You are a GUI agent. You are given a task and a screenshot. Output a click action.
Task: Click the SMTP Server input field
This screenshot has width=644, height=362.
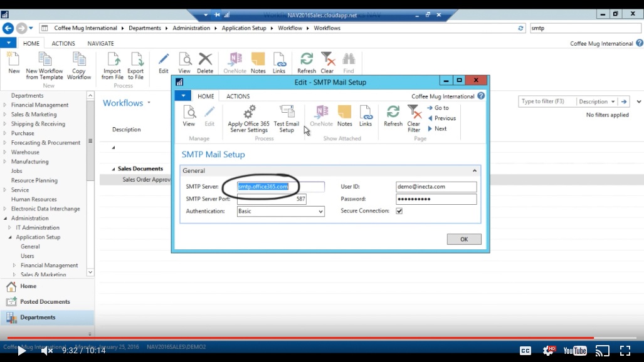[x=280, y=187]
